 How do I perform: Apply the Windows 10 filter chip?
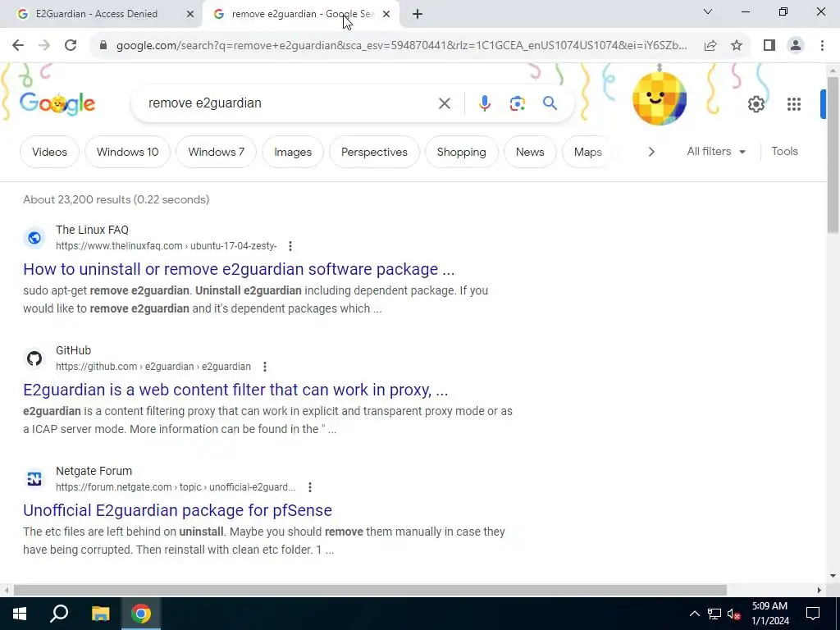click(127, 152)
